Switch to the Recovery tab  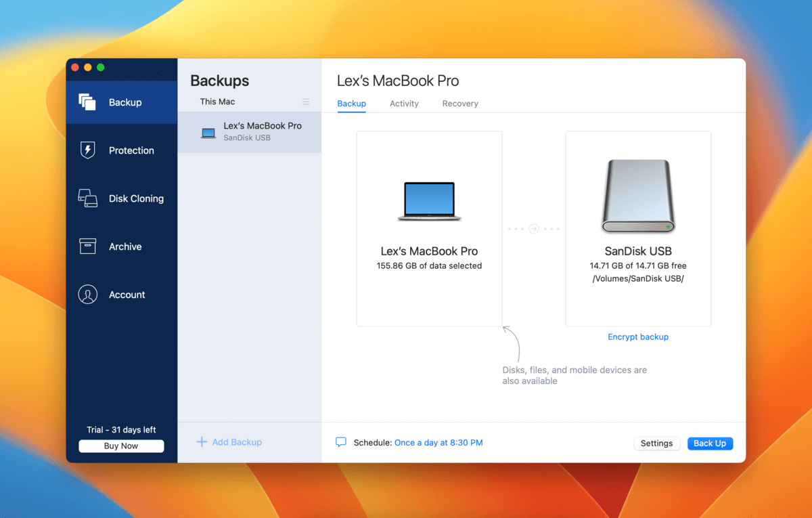click(x=460, y=104)
